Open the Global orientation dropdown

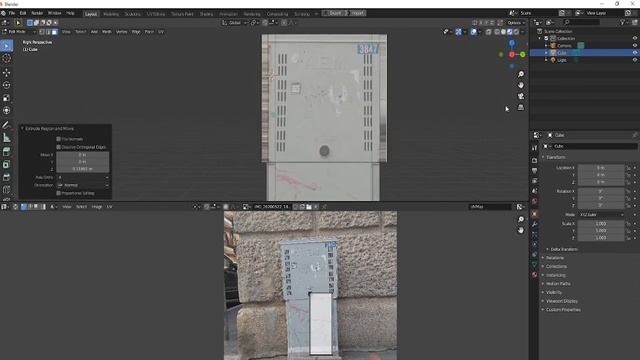pos(234,23)
